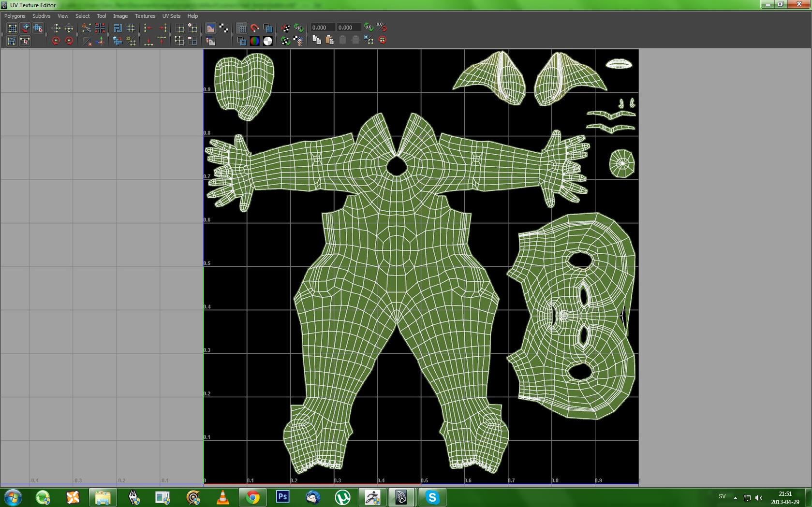
Task: Launch Skype from the taskbar
Action: [432, 496]
